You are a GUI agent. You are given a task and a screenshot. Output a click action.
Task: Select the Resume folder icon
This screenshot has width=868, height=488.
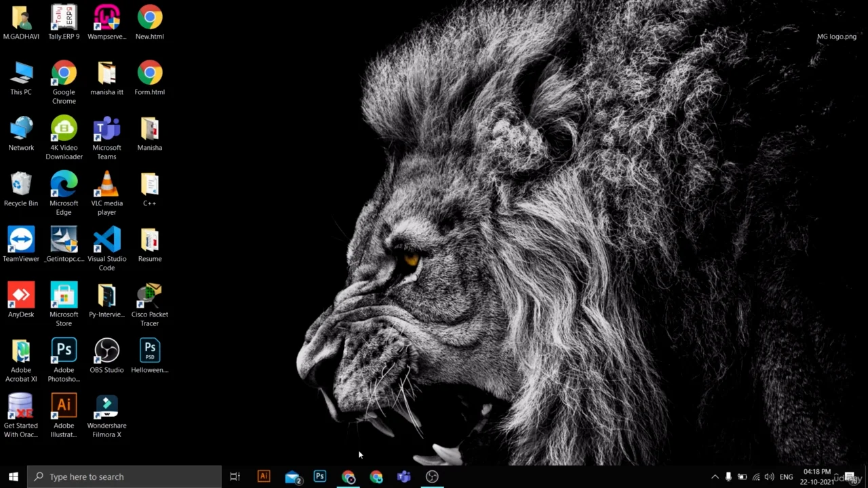(150, 245)
